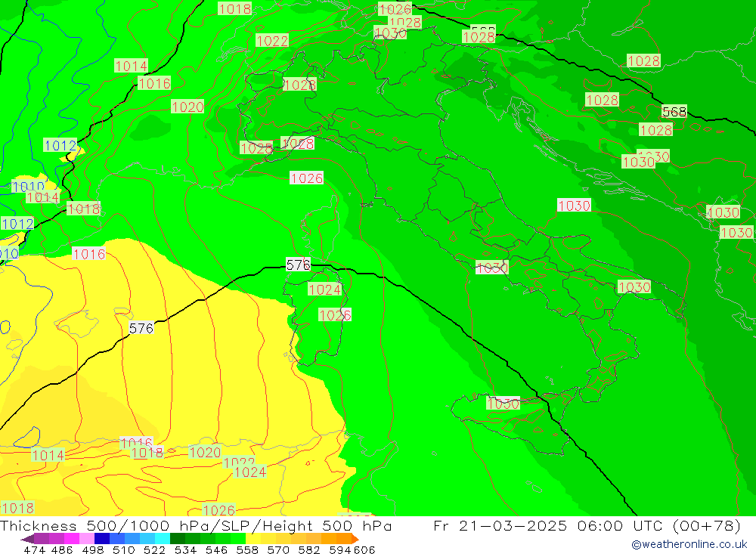Click the legend value 546

point(216,549)
